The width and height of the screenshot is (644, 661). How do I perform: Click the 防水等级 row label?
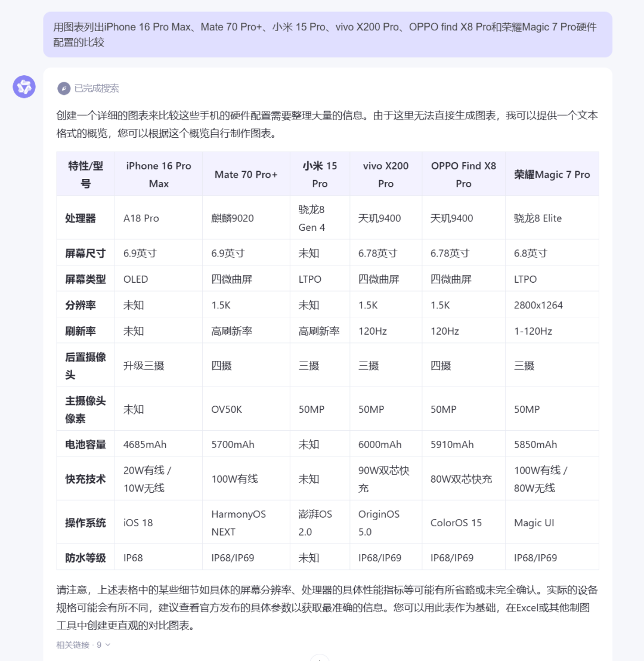pos(85,557)
